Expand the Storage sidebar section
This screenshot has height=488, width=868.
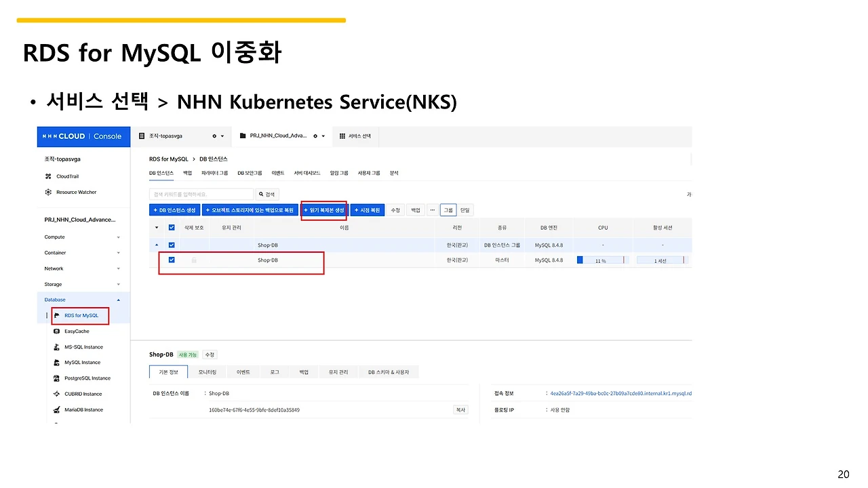click(x=119, y=285)
